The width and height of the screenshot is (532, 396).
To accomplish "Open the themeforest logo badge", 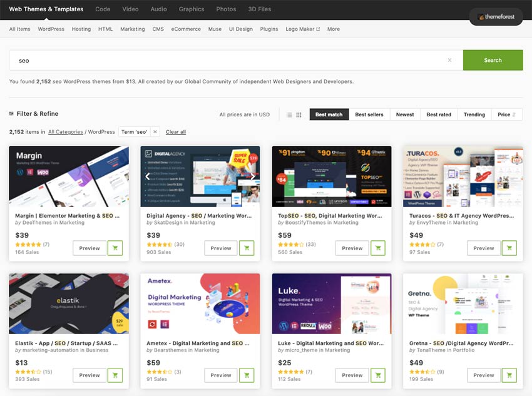I will 496,17.
